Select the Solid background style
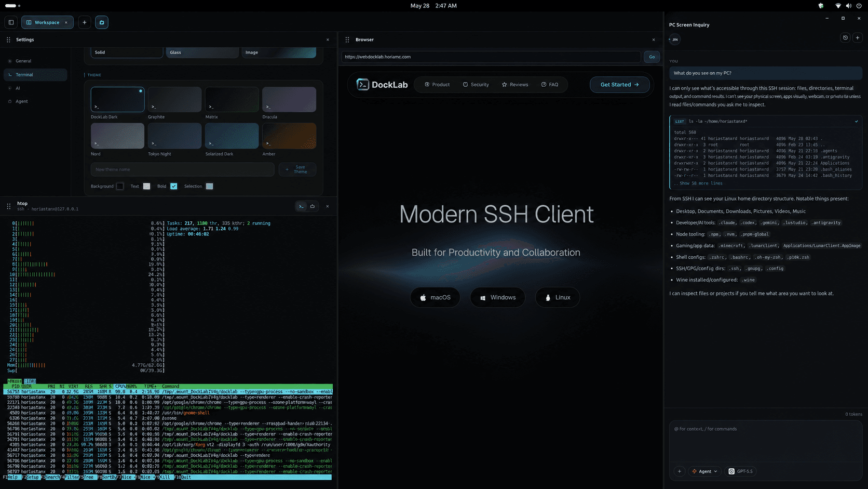The image size is (868, 489). click(127, 52)
